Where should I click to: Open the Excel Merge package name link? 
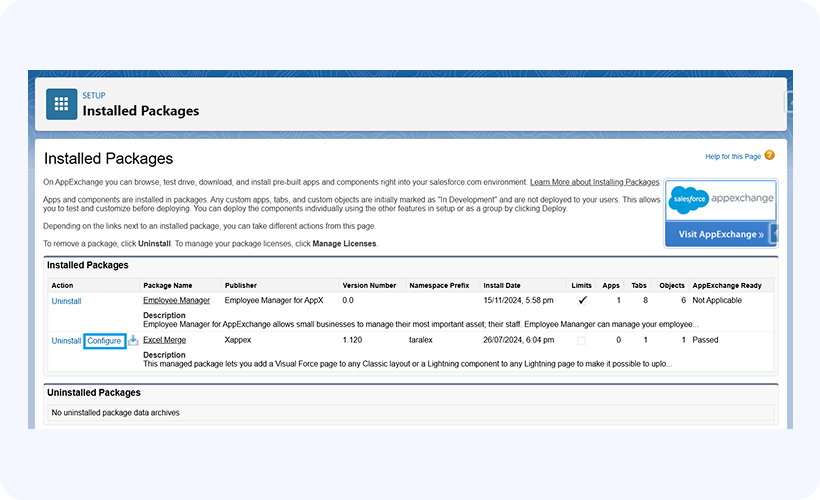point(164,340)
